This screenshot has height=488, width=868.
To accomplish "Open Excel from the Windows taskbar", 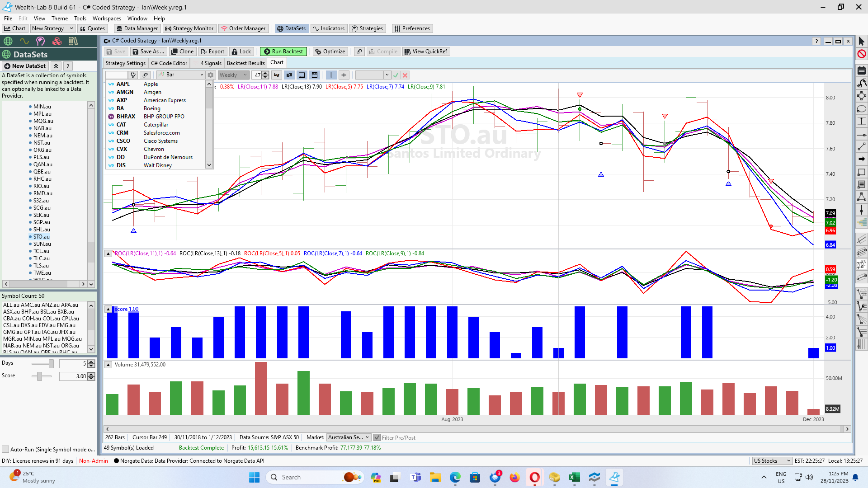I will pyautogui.click(x=575, y=477).
